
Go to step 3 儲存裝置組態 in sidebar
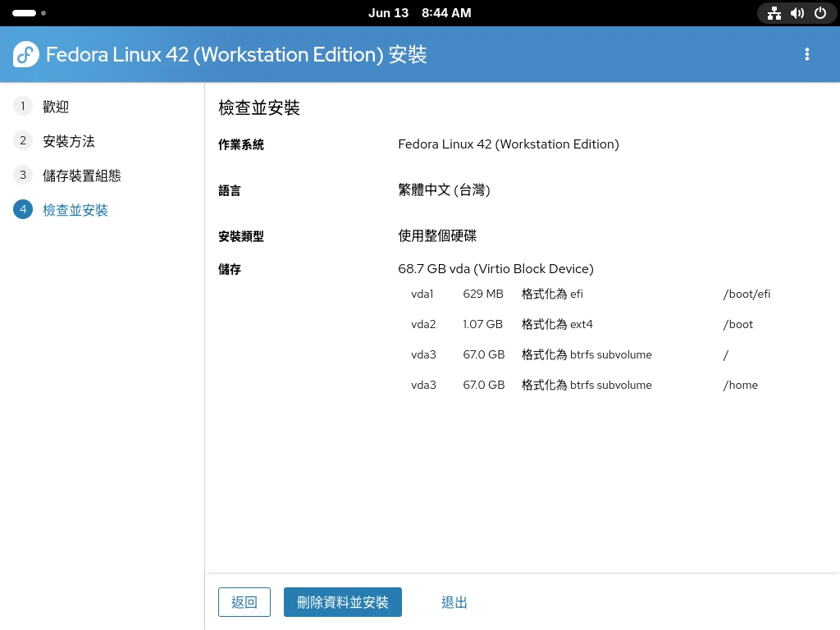[x=82, y=176]
